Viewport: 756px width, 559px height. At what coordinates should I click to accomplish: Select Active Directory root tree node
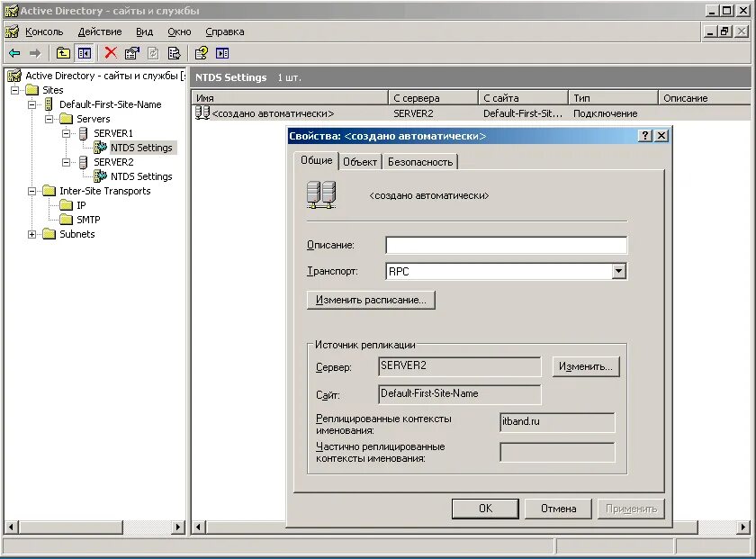click(x=105, y=76)
